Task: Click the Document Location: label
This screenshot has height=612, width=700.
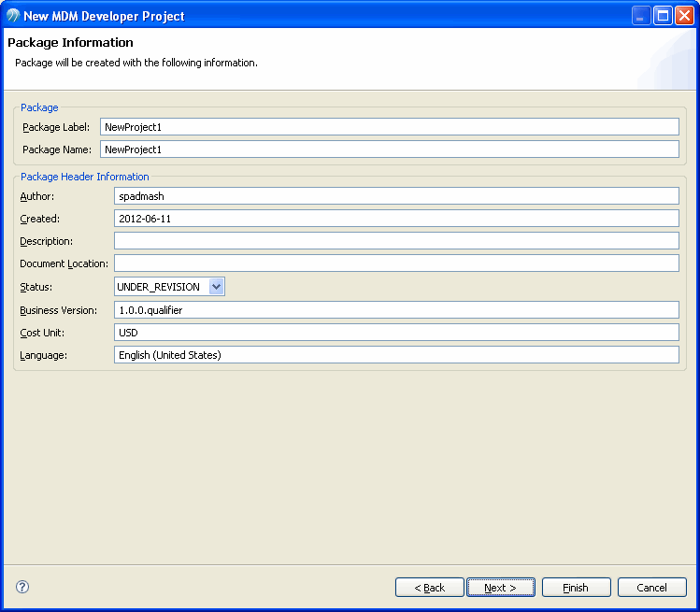Action: pos(64,263)
